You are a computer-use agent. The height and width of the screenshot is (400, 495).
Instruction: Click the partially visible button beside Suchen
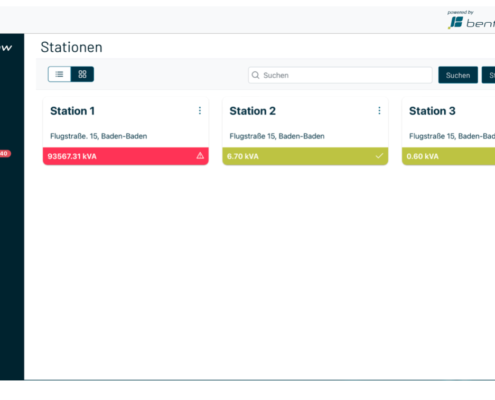click(x=488, y=75)
